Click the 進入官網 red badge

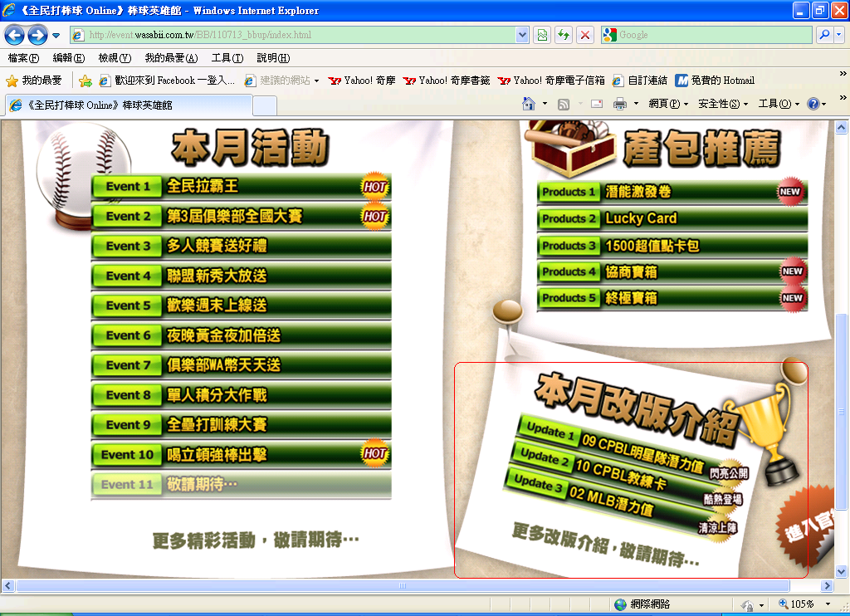[x=804, y=528]
